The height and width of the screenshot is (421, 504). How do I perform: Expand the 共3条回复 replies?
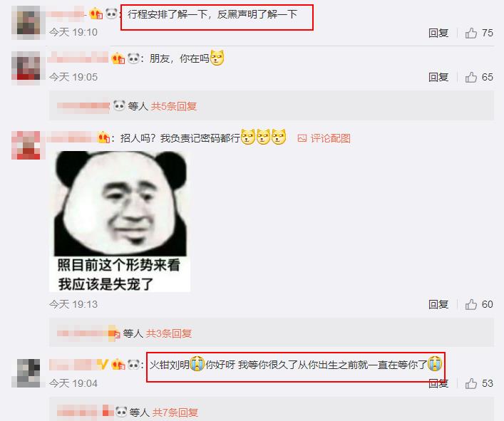click(x=169, y=333)
